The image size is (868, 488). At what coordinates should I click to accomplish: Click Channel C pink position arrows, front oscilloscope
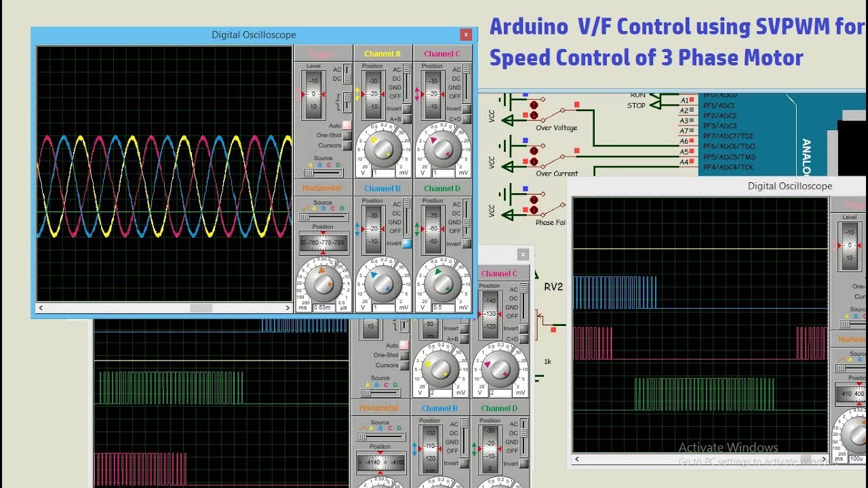point(417,94)
